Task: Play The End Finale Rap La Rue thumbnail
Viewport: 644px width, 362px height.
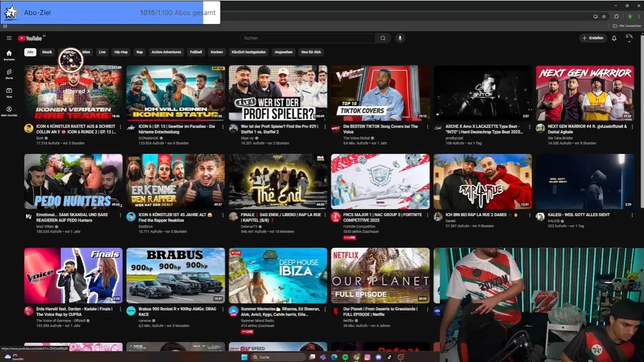Action: tap(278, 181)
